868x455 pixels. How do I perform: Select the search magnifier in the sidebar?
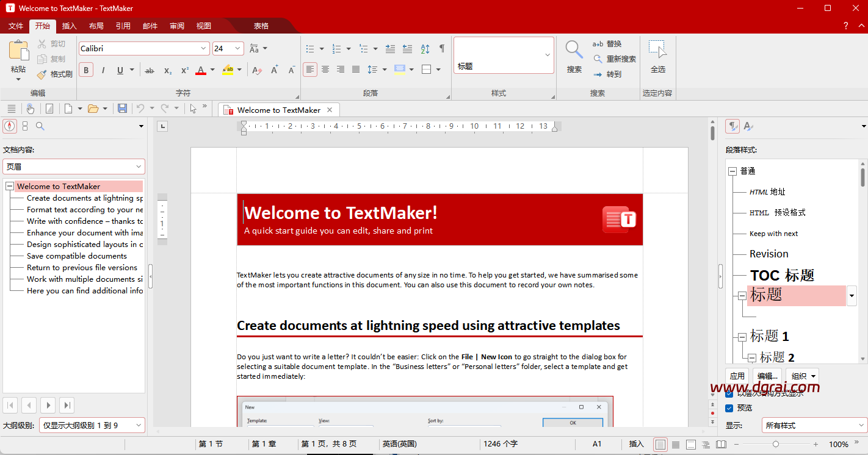40,126
